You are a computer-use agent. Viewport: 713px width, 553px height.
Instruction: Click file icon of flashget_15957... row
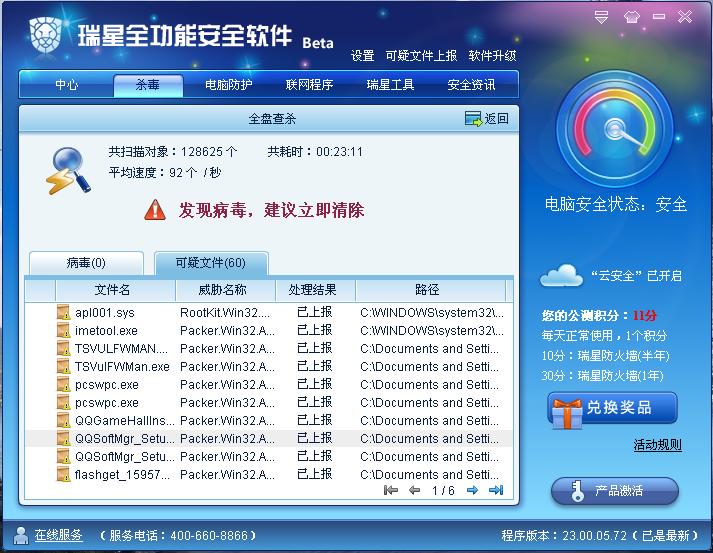[x=63, y=474]
